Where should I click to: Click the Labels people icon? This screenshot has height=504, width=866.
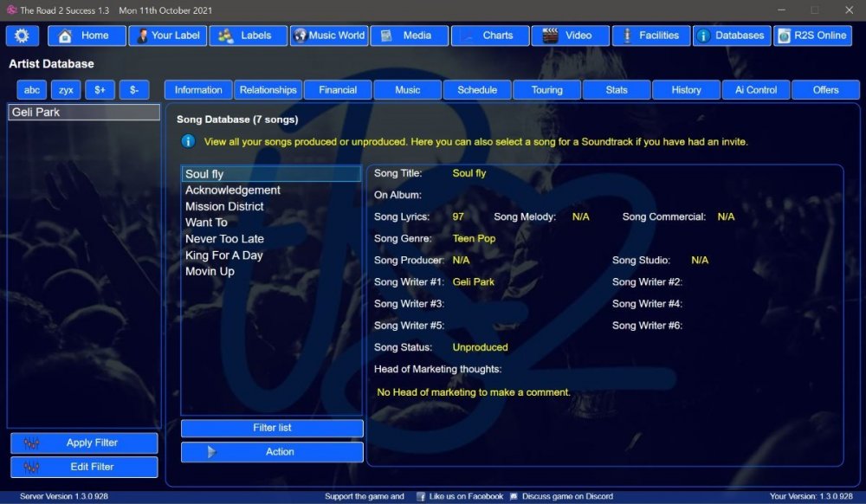[226, 36]
